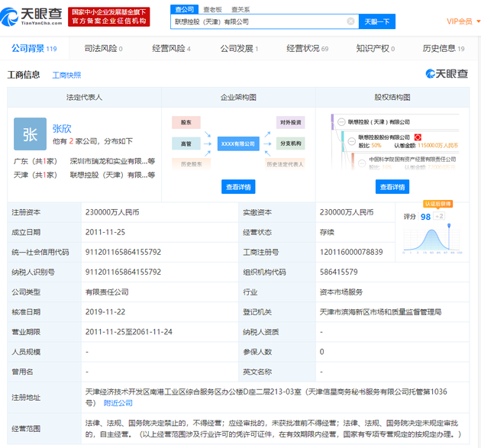Click the blue 张 avatar tile

click(30, 135)
